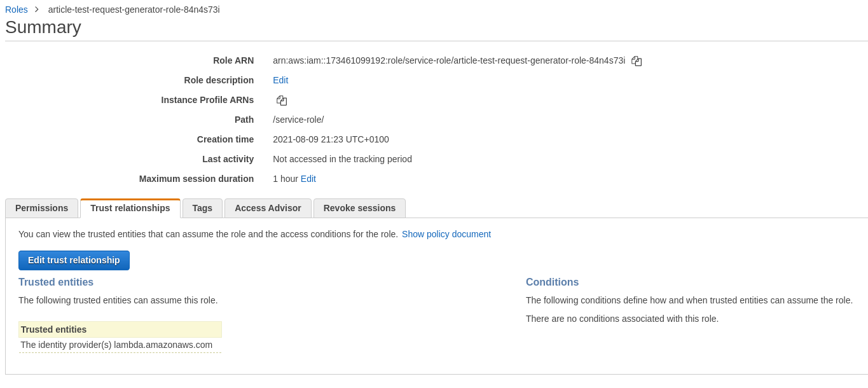Click the /service-role/ path value
Image resolution: width=868 pixels, height=388 pixels.
[x=298, y=120]
